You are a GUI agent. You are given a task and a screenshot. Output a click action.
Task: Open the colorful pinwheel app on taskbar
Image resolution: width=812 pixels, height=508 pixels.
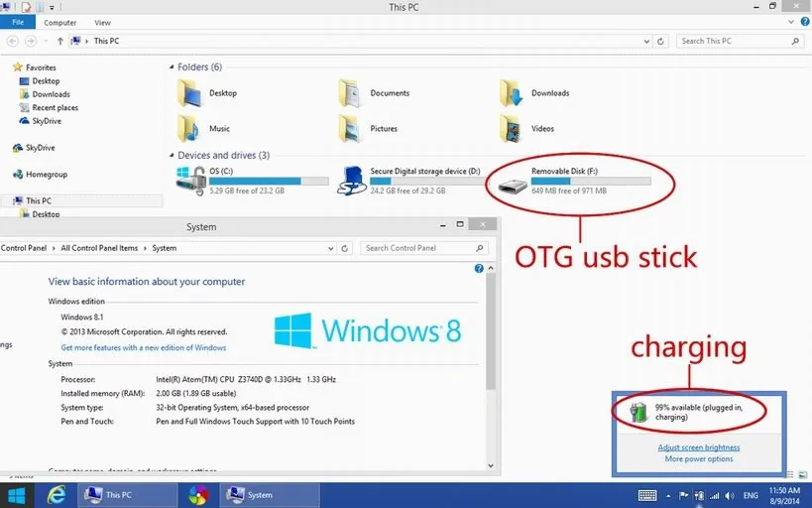click(x=198, y=495)
